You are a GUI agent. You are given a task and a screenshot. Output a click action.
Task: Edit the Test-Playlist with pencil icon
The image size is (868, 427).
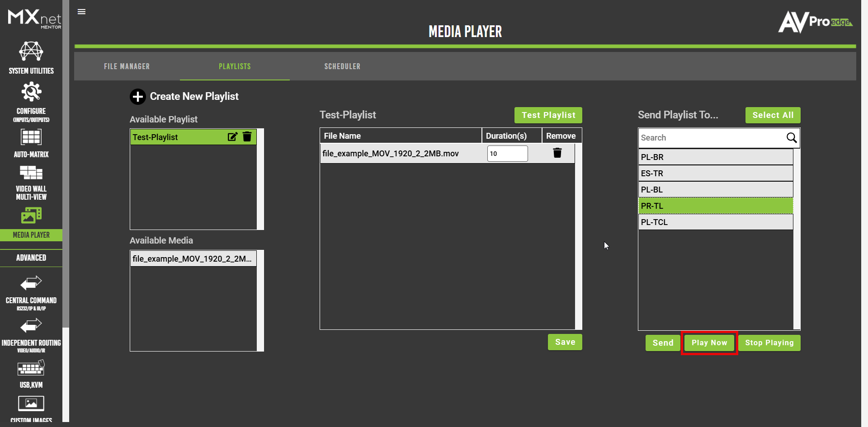click(232, 137)
